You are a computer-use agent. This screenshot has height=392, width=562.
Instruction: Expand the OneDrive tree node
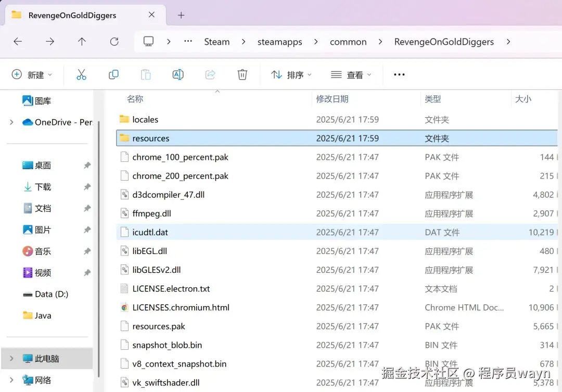pos(11,122)
